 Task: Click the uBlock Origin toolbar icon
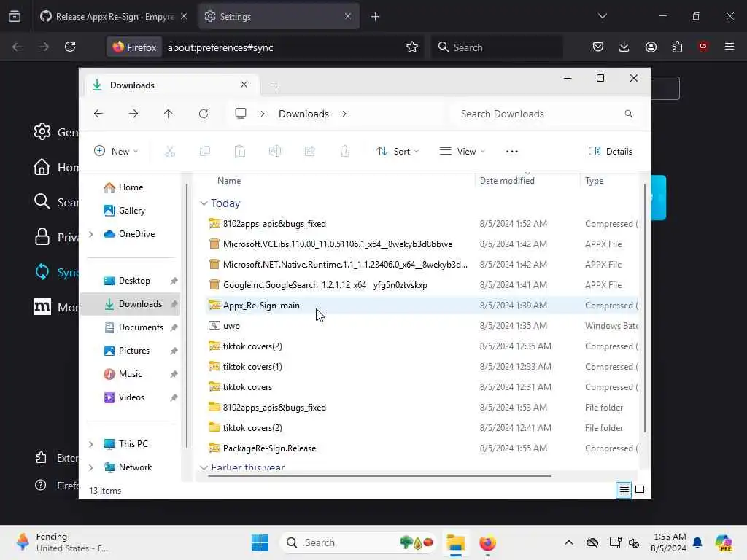coord(703,46)
